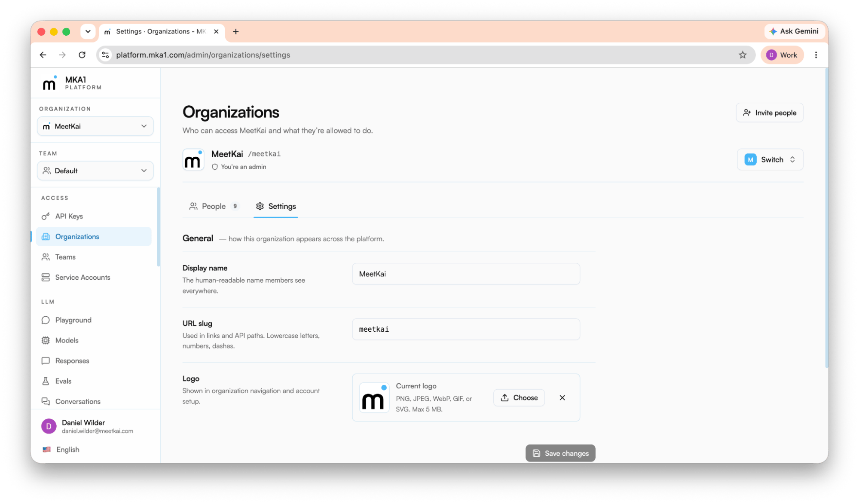Screen dimensions: 859x504
Task: Open a new browser tab
Action: coord(235,31)
